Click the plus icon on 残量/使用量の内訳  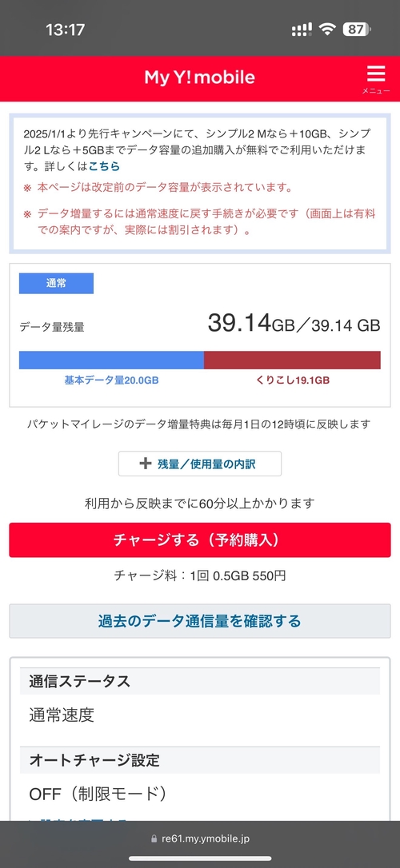click(145, 464)
